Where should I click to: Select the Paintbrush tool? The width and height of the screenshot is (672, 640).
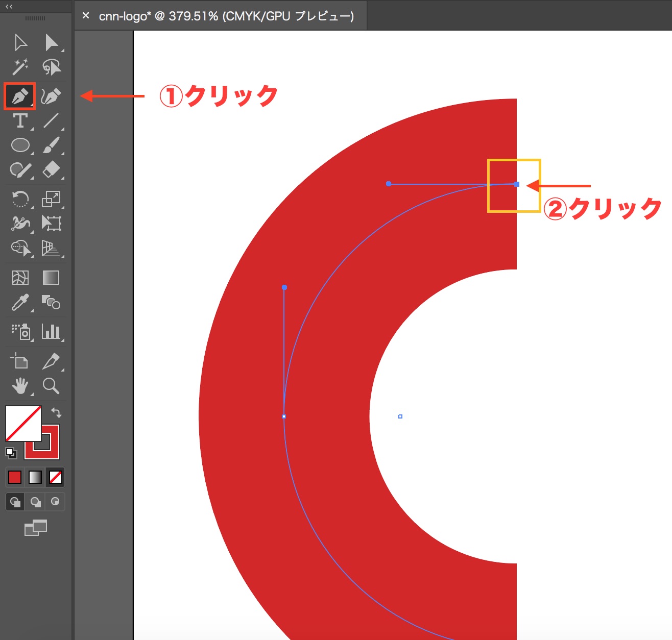coord(51,145)
